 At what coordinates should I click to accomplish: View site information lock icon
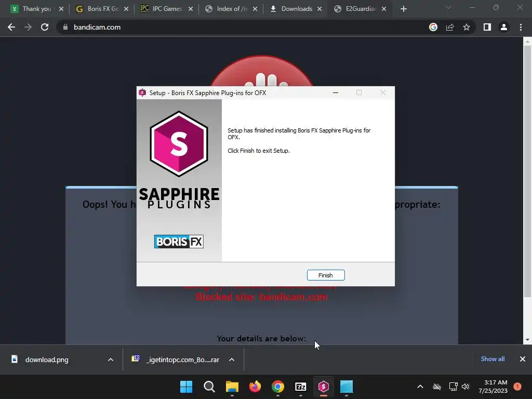[x=65, y=27]
